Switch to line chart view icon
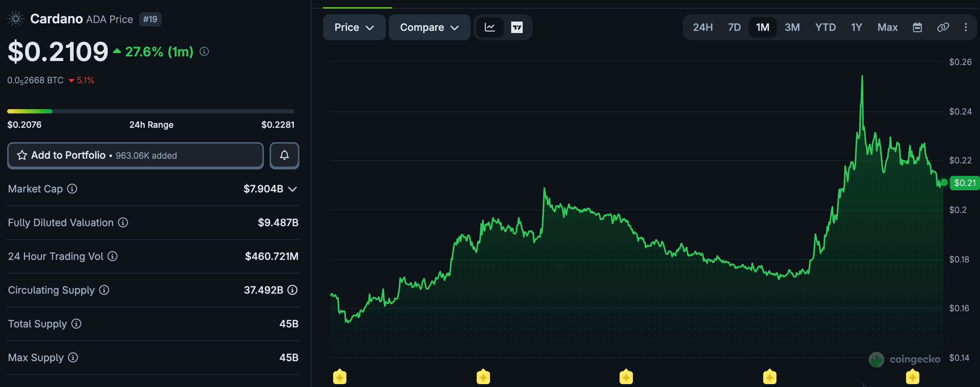 click(490, 27)
